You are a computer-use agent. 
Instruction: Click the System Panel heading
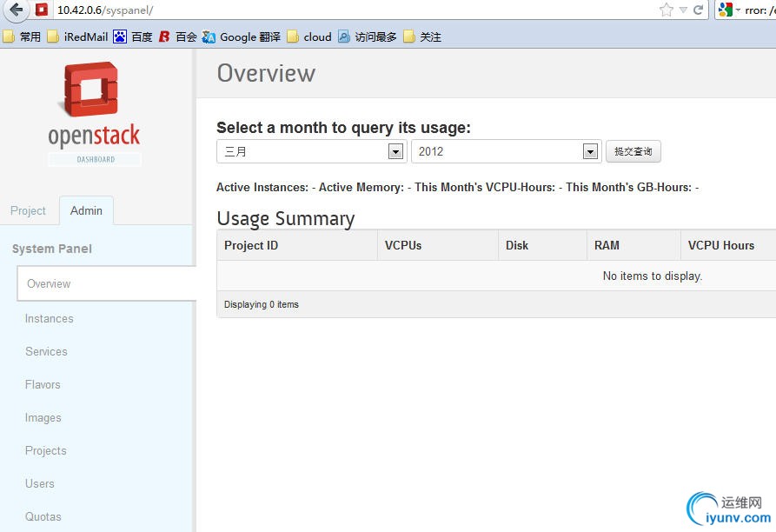[52, 249]
